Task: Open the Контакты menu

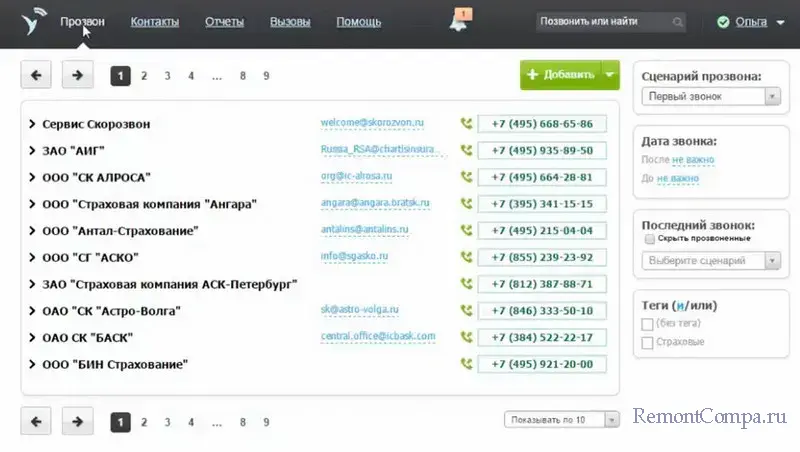Action: (x=154, y=22)
